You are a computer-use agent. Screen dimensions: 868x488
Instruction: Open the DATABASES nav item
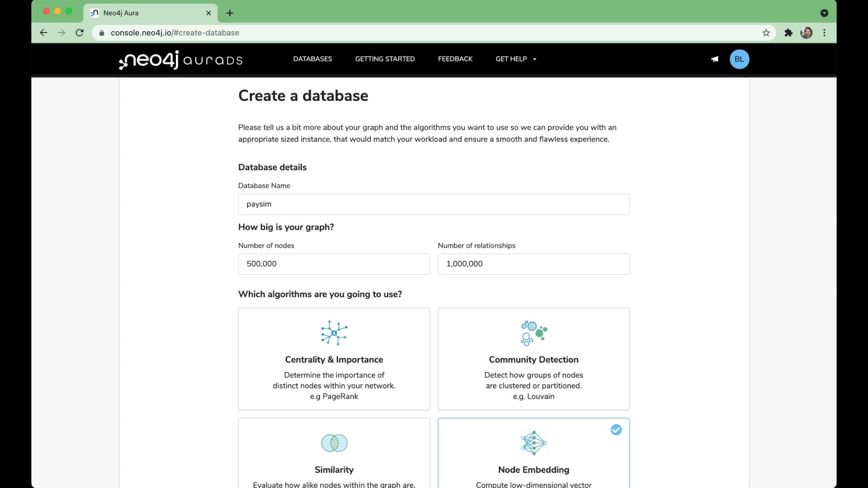coord(312,59)
